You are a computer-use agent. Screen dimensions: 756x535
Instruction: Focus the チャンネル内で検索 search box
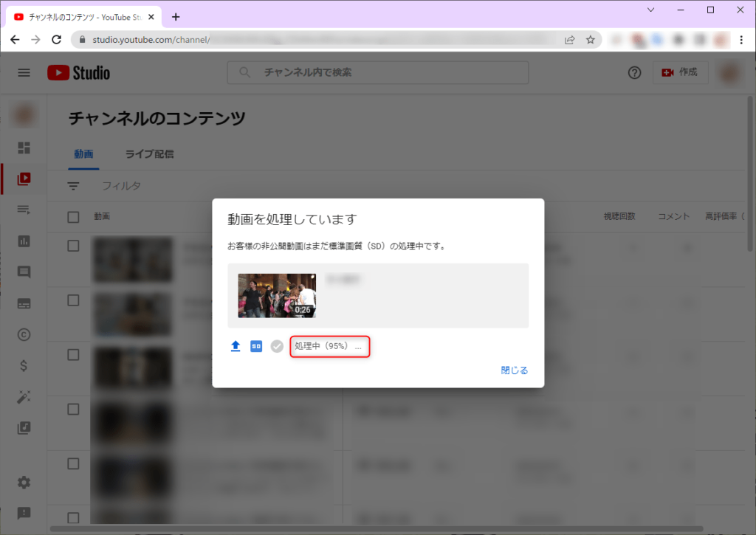[378, 72]
